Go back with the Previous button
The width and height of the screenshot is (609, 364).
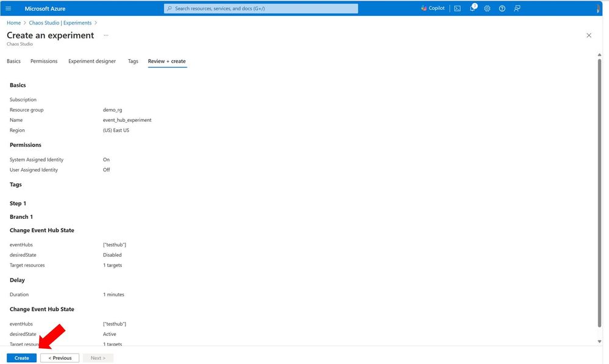pyautogui.click(x=60, y=358)
